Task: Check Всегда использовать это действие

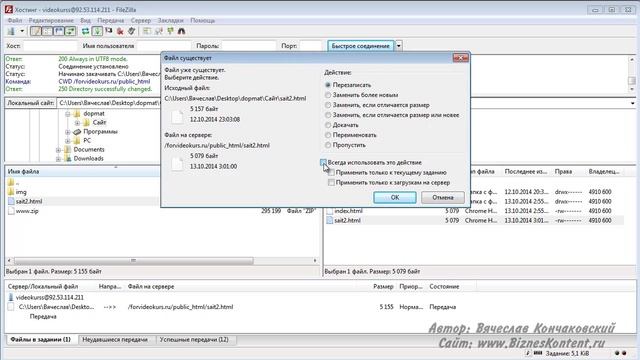Action: [323, 162]
